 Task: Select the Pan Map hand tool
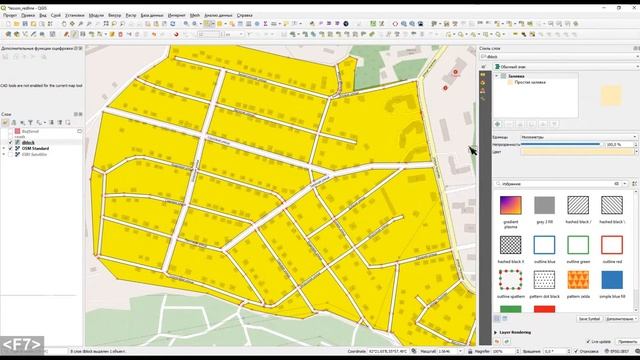click(x=64, y=24)
